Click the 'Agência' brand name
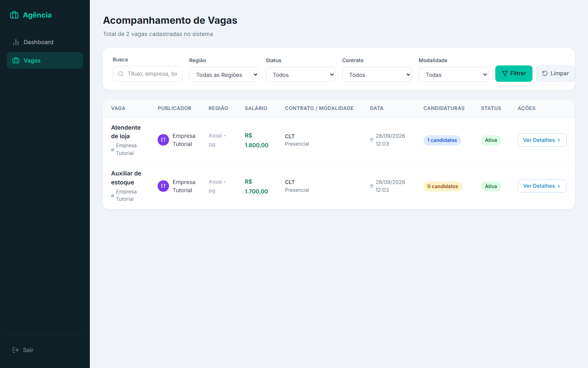This screenshot has height=368, width=588. (37, 15)
